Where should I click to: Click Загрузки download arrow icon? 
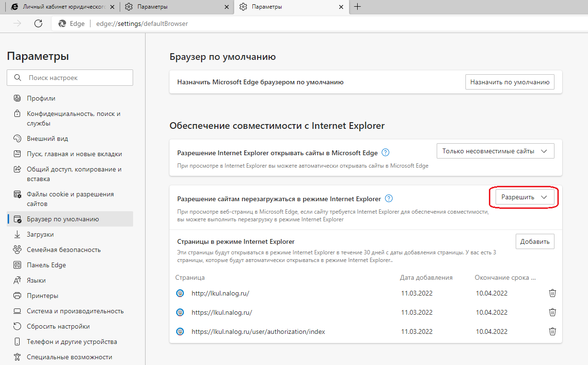click(x=17, y=234)
